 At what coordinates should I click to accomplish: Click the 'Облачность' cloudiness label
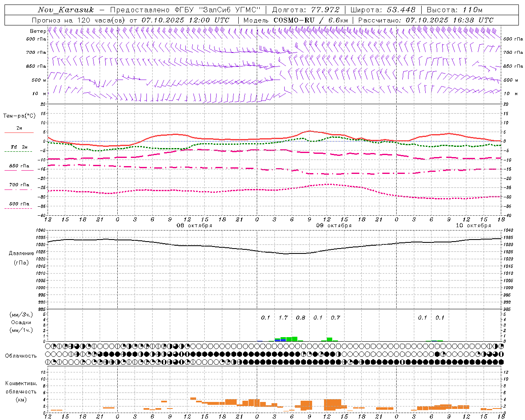21,356
